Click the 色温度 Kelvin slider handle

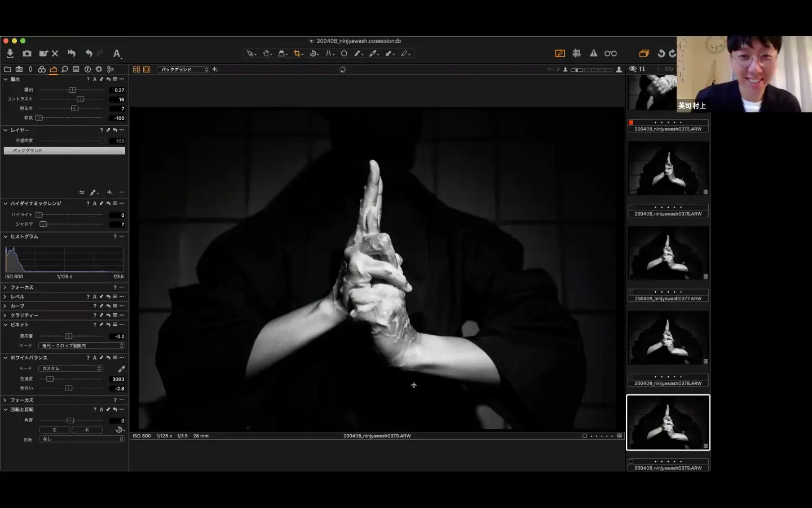pos(50,379)
